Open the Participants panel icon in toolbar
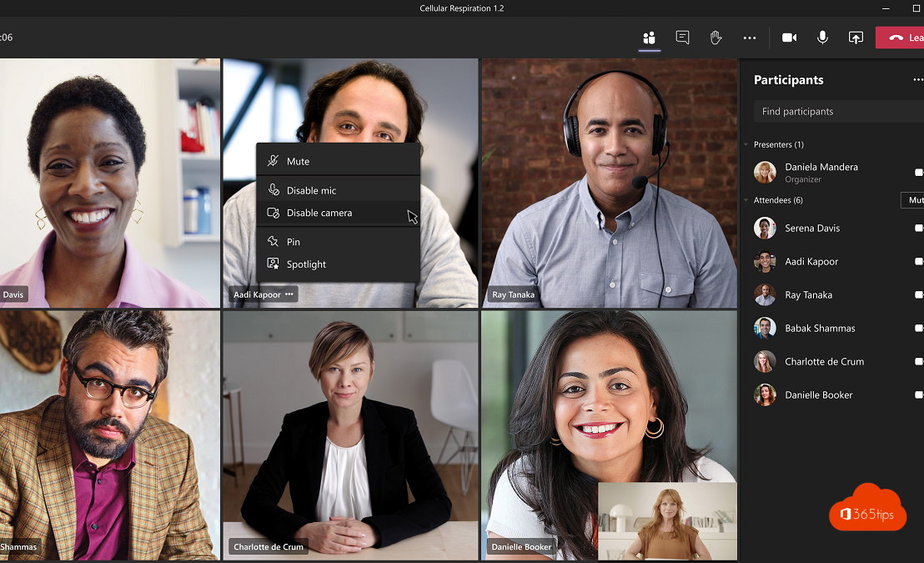Screen dimensions: 924x563 649,38
